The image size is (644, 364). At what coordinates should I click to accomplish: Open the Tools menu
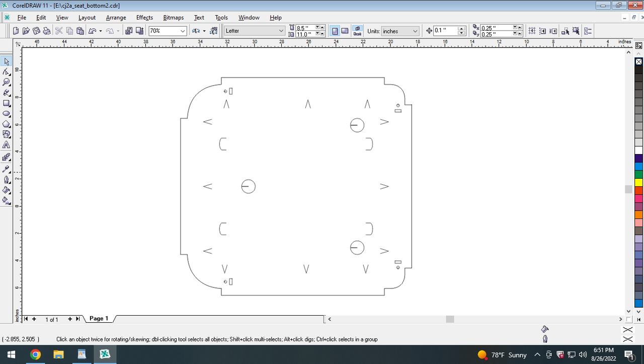tap(221, 17)
